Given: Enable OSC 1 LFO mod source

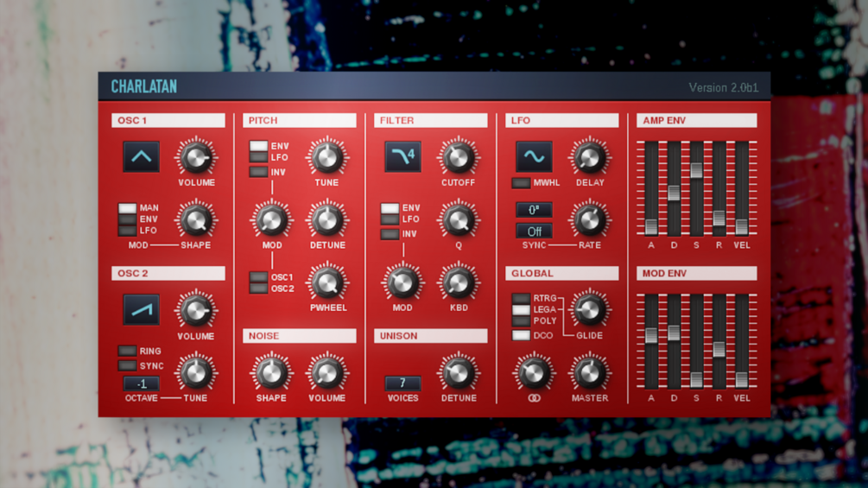Looking at the screenshot, I should [127, 230].
